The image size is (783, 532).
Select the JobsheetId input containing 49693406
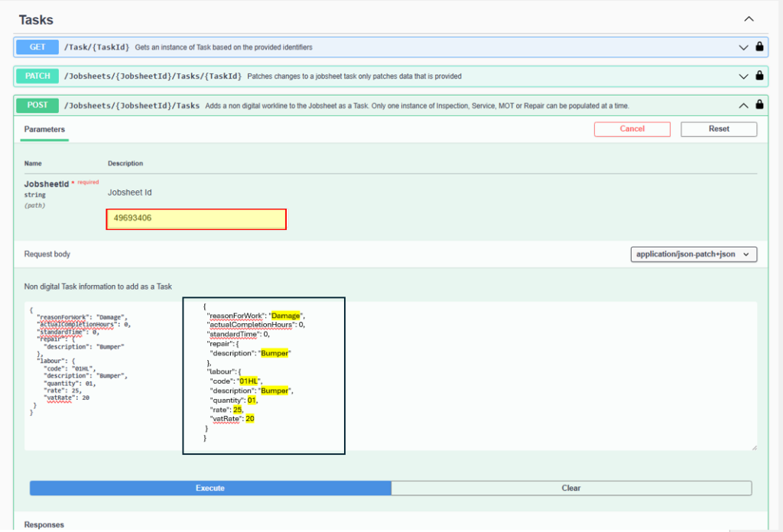tap(196, 219)
